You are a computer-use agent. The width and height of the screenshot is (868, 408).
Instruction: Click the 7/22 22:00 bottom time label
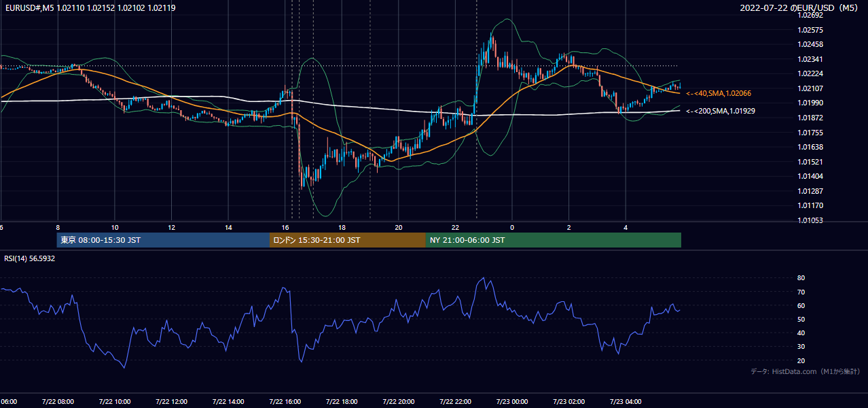click(x=455, y=401)
